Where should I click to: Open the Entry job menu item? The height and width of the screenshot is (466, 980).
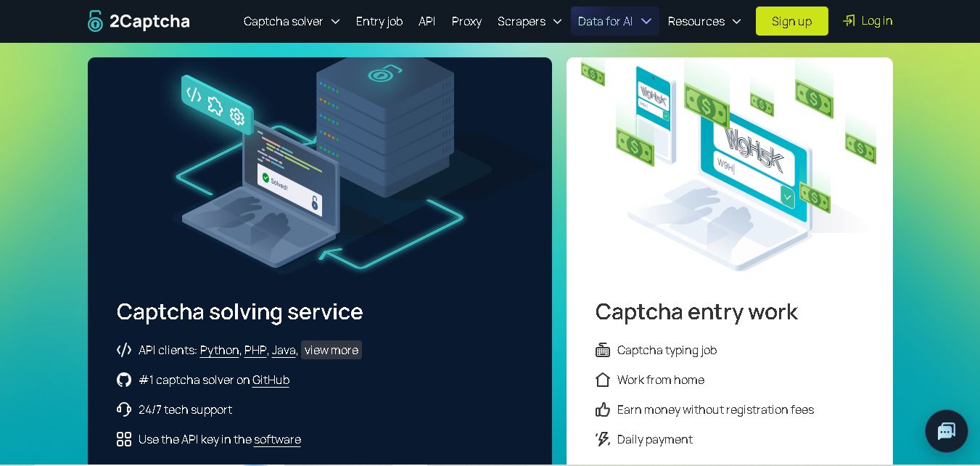point(379,21)
